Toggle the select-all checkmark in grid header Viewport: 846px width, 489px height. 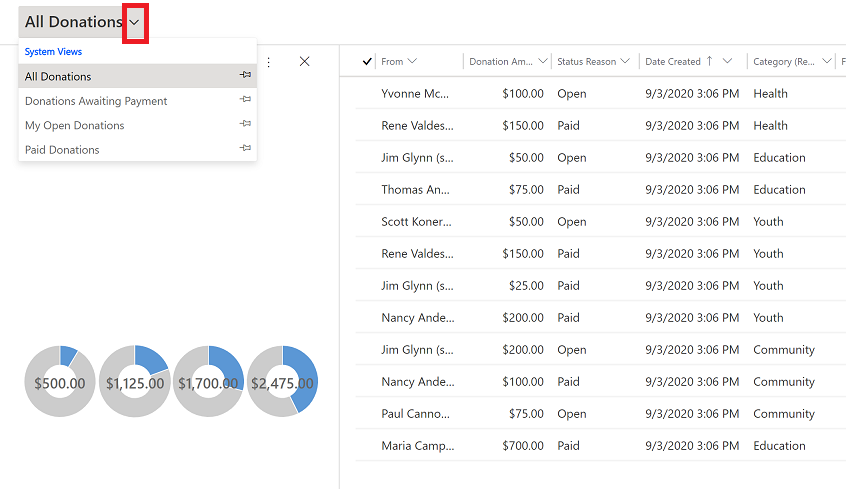(367, 62)
